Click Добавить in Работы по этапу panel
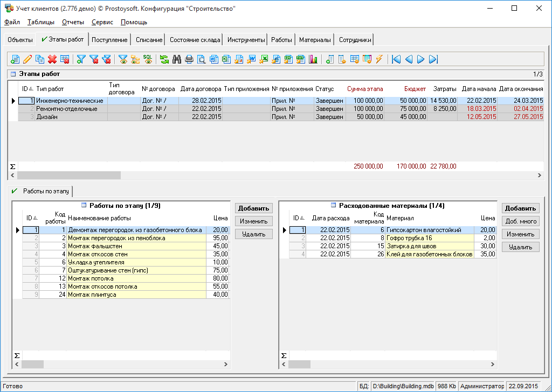 (x=253, y=208)
